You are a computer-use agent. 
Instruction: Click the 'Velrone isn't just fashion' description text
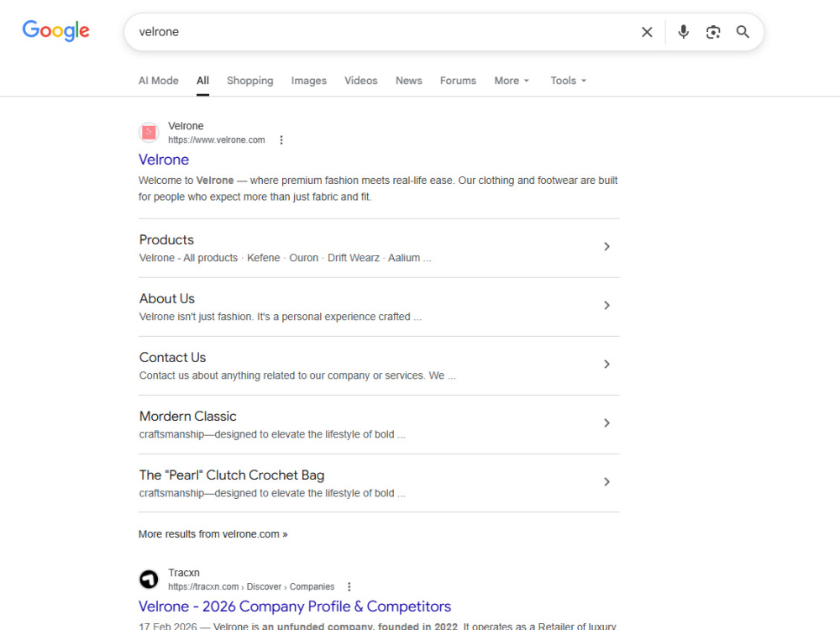[281, 317]
